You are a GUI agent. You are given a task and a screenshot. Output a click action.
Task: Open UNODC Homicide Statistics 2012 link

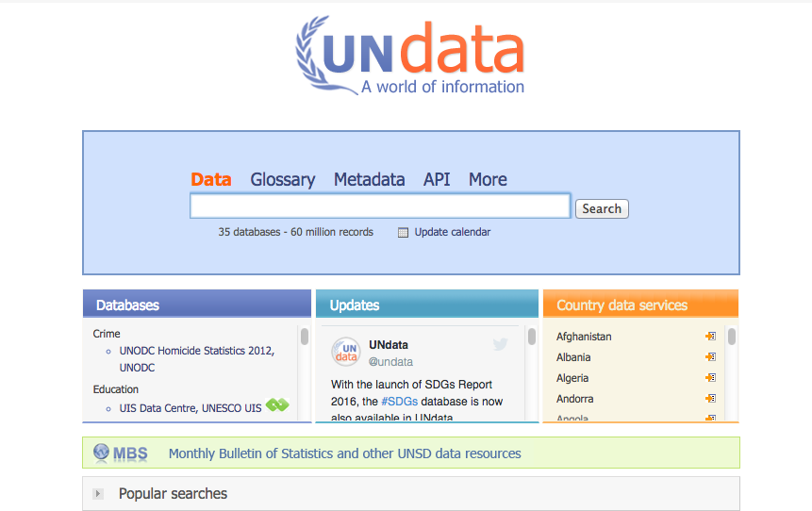pyautogui.click(x=197, y=359)
